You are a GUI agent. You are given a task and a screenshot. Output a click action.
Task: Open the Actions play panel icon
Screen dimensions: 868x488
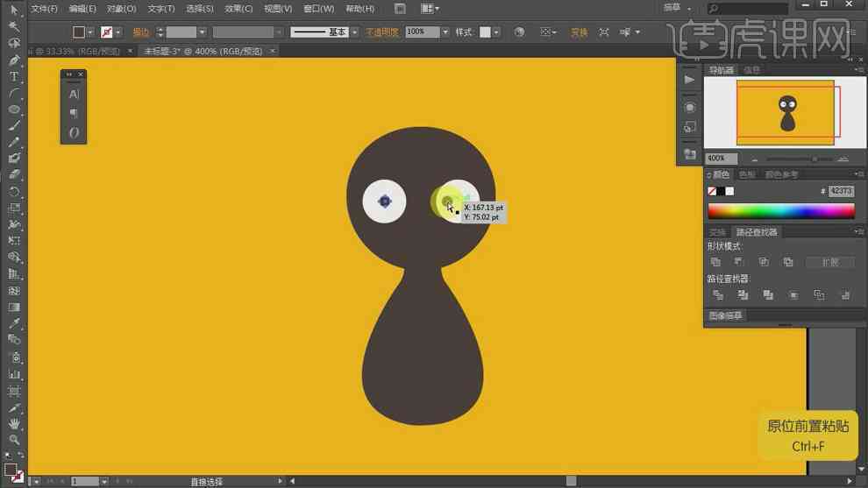[689, 80]
